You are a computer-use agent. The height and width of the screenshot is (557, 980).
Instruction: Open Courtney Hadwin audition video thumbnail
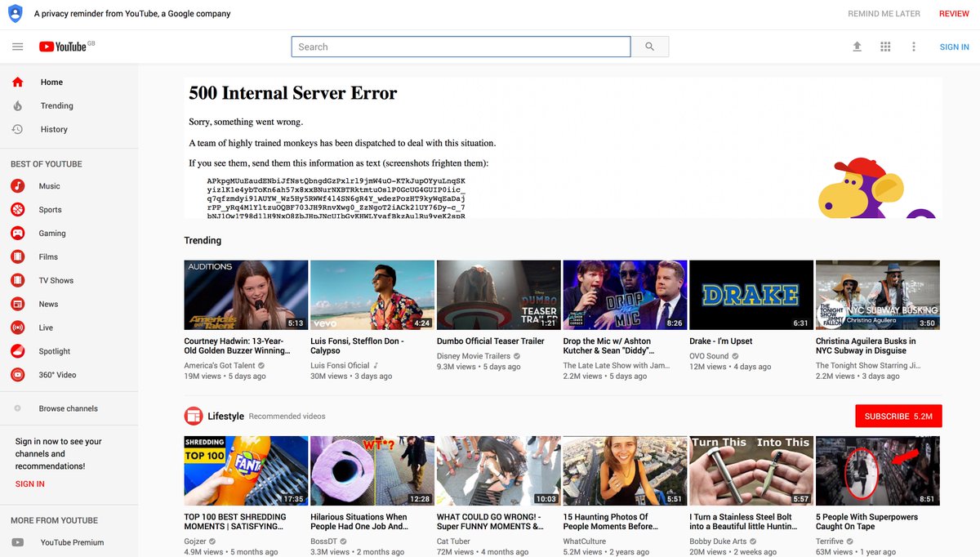(246, 295)
